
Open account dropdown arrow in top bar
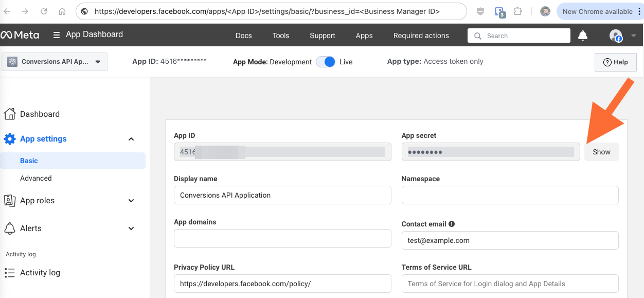tap(633, 36)
